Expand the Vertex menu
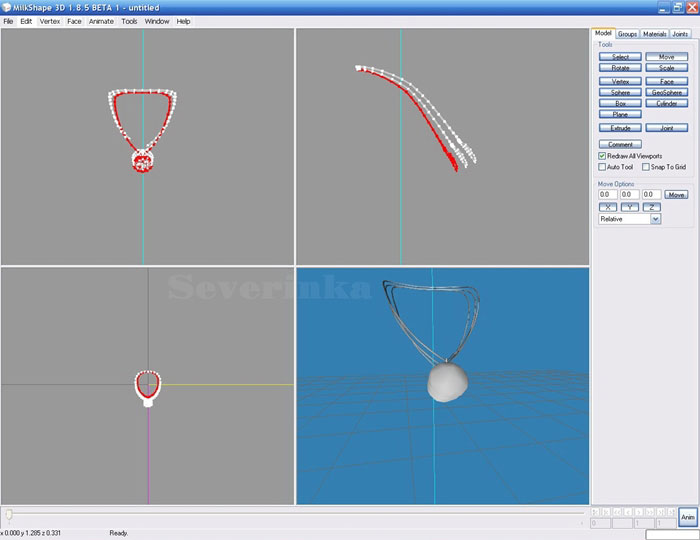The image size is (700, 540). coord(50,21)
